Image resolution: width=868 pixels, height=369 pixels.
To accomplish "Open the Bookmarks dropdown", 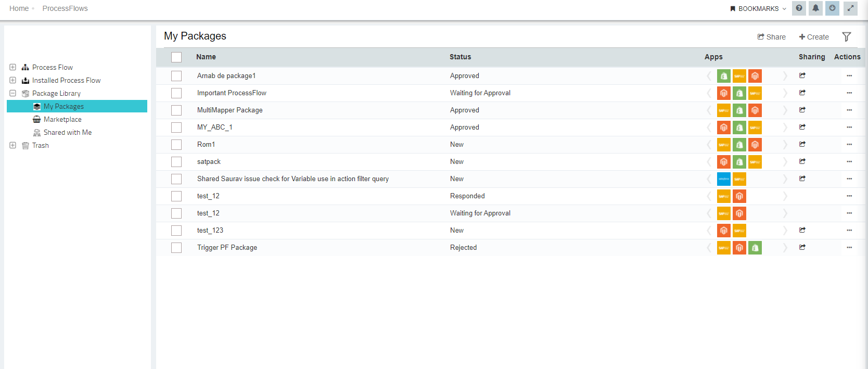I will [x=758, y=9].
